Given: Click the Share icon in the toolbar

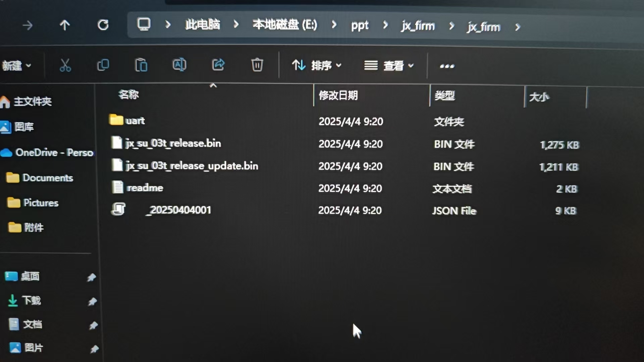Looking at the screenshot, I should coord(218,65).
